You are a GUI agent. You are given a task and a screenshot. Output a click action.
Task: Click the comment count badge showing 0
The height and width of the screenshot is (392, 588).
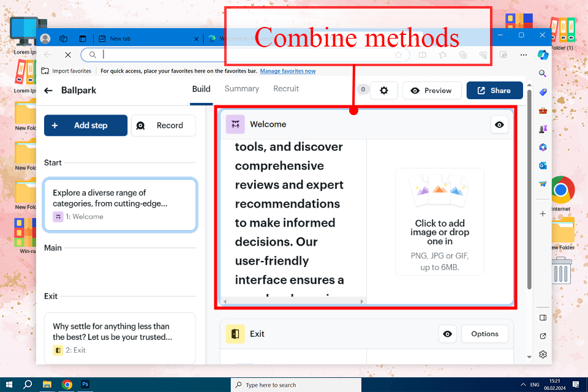(363, 89)
